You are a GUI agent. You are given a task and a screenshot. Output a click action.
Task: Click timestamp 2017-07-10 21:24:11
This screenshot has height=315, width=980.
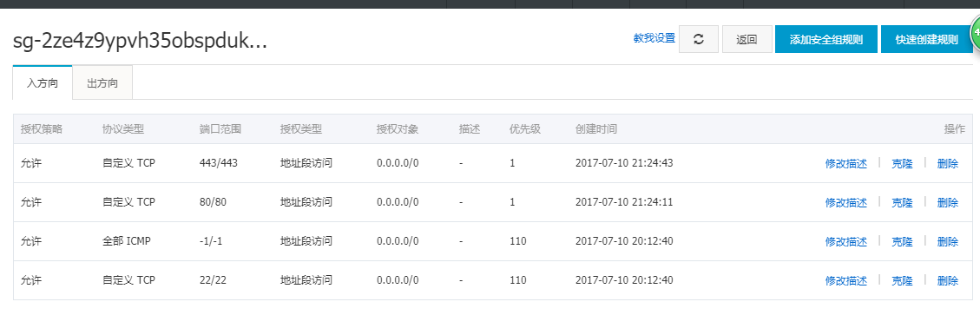point(624,202)
